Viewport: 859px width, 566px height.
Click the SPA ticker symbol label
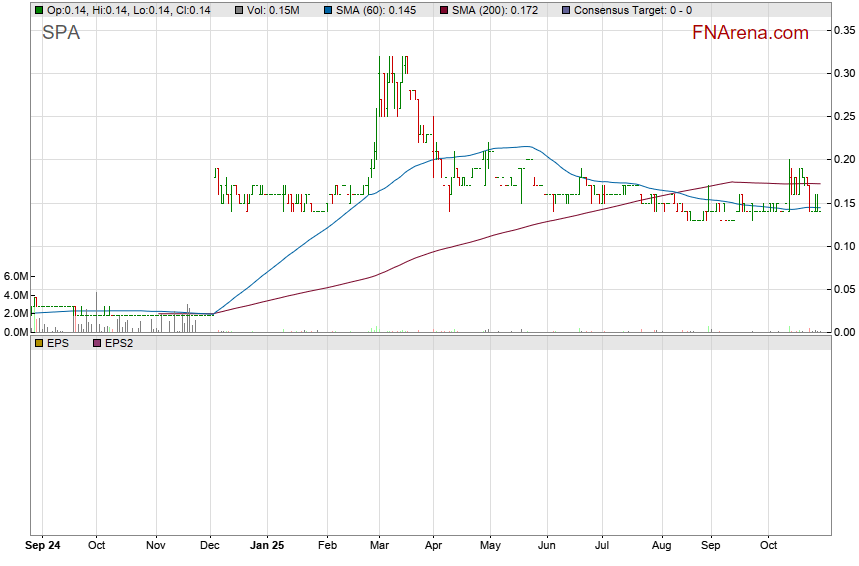click(60, 33)
